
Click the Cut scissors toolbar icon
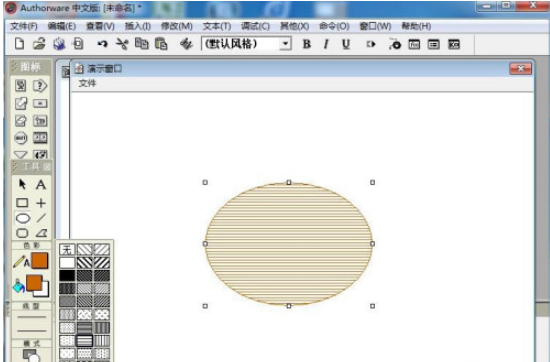pyautogui.click(x=122, y=44)
